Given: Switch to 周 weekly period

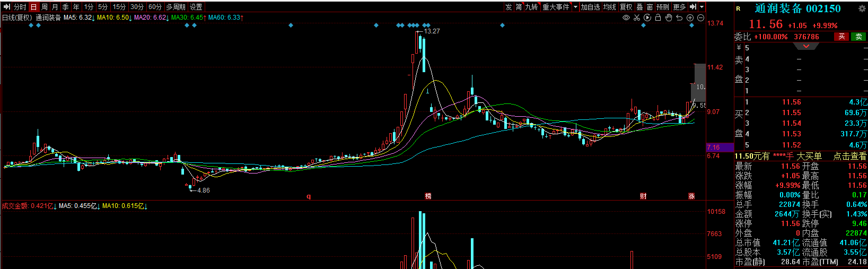Looking at the screenshot, I should (44, 7).
